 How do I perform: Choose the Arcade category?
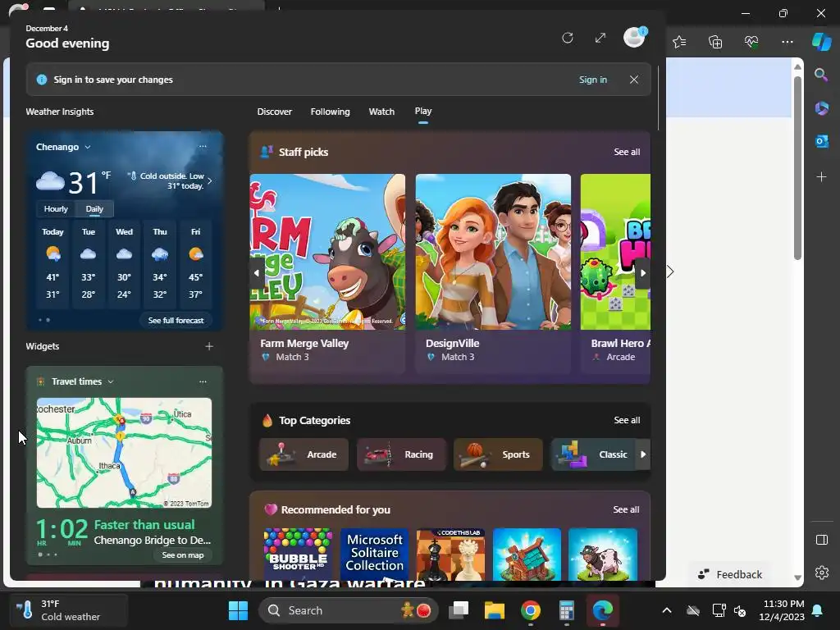point(304,454)
